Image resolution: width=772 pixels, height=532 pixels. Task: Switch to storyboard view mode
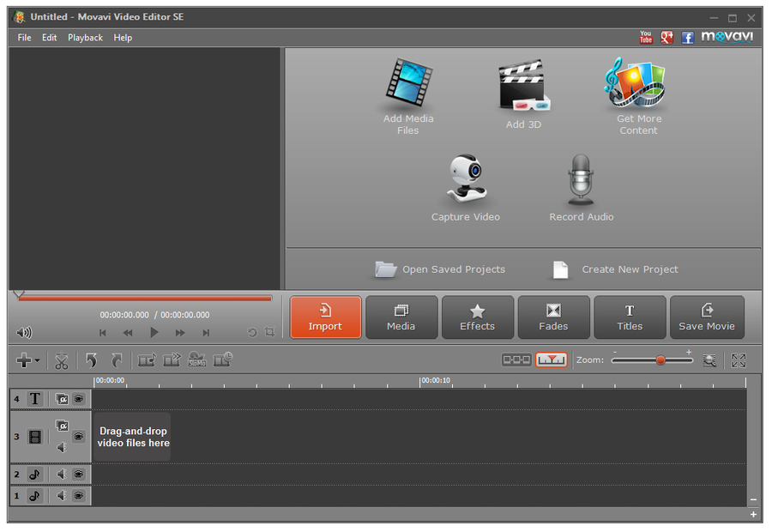pyautogui.click(x=516, y=360)
